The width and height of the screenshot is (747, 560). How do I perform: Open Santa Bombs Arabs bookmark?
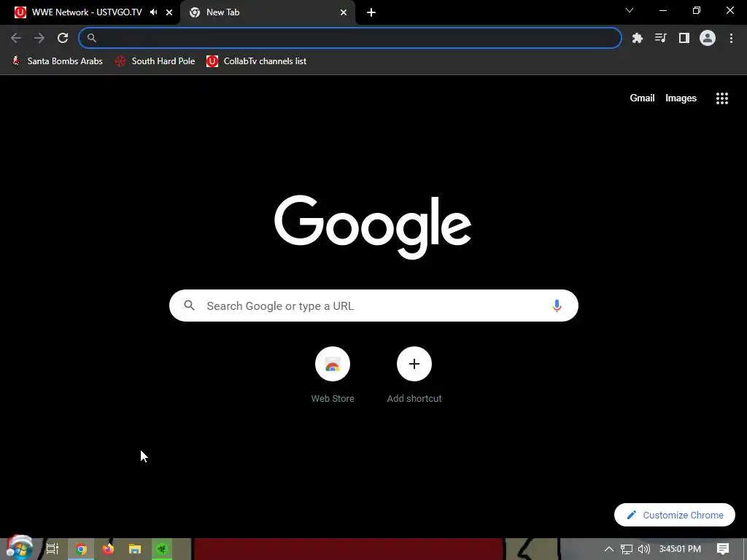(x=57, y=61)
